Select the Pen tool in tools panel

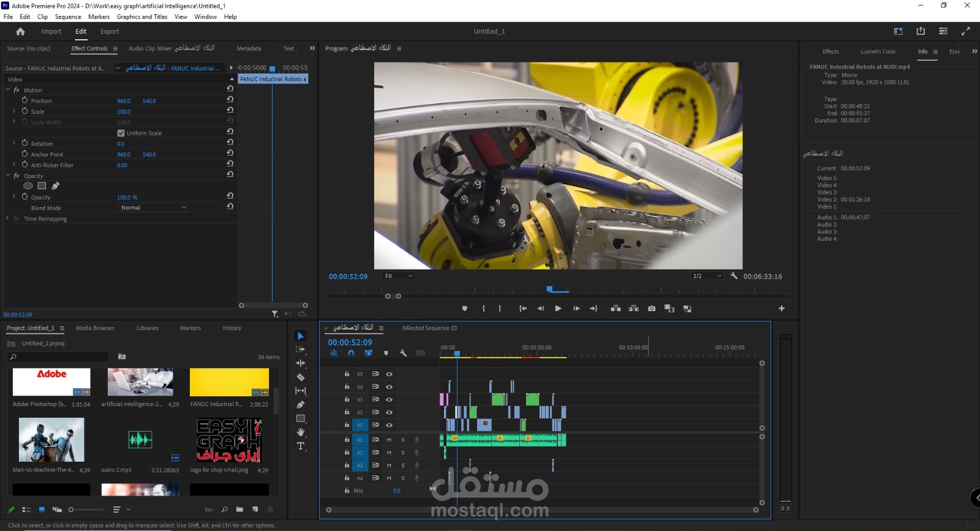[x=300, y=405]
